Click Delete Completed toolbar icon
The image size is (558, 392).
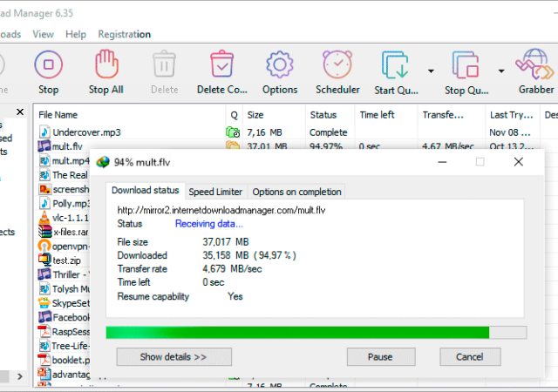click(x=221, y=64)
